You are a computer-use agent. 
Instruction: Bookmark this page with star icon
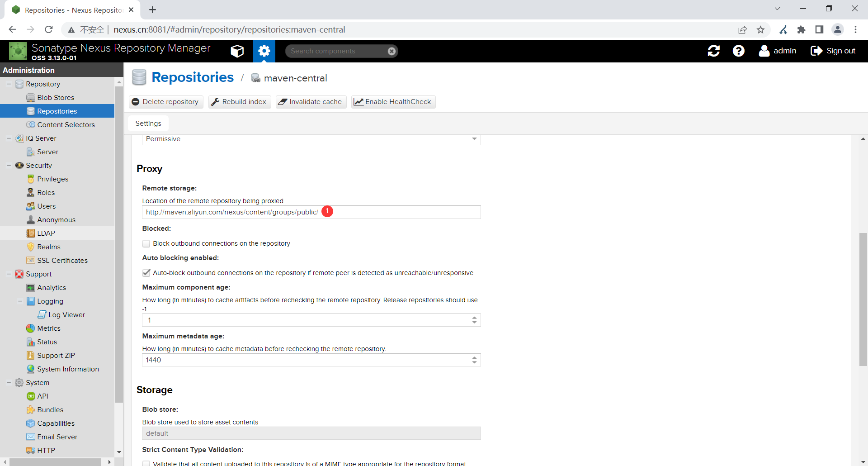(760, 29)
